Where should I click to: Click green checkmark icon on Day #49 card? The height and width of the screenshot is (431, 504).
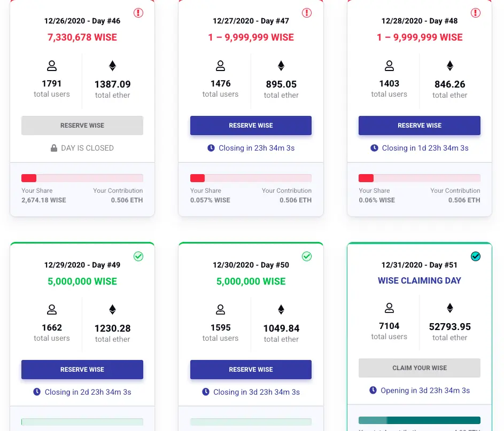tap(138, 256)
